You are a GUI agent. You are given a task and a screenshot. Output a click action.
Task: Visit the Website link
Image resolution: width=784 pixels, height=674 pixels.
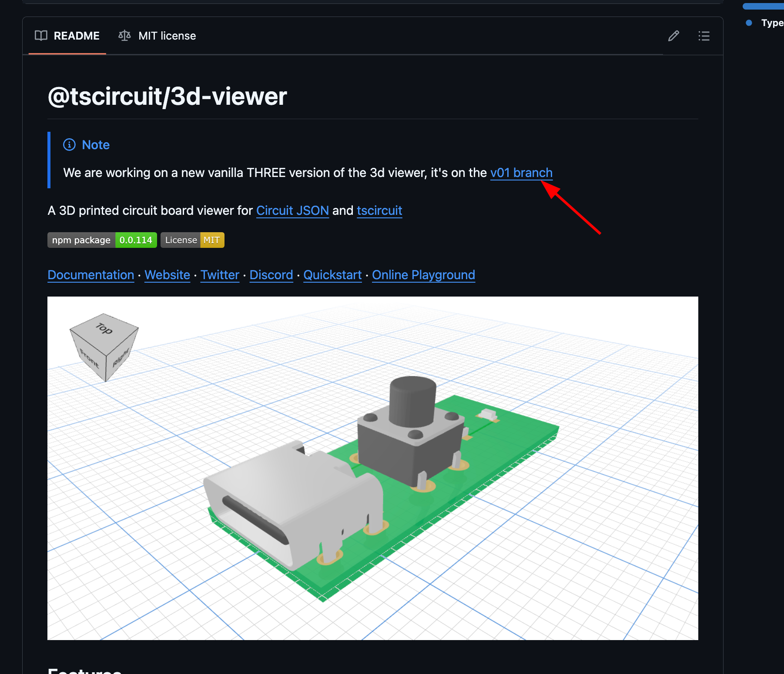pyautogui.click(x=168, y=275)
